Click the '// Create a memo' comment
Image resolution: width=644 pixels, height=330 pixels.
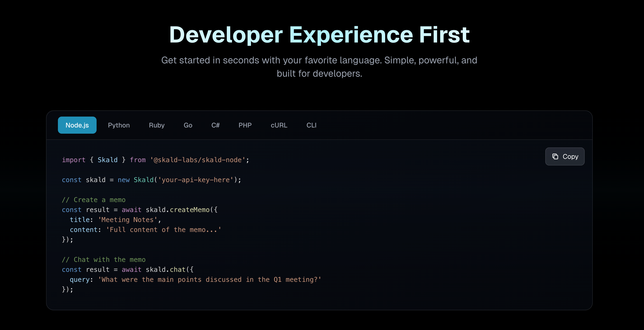93,200
